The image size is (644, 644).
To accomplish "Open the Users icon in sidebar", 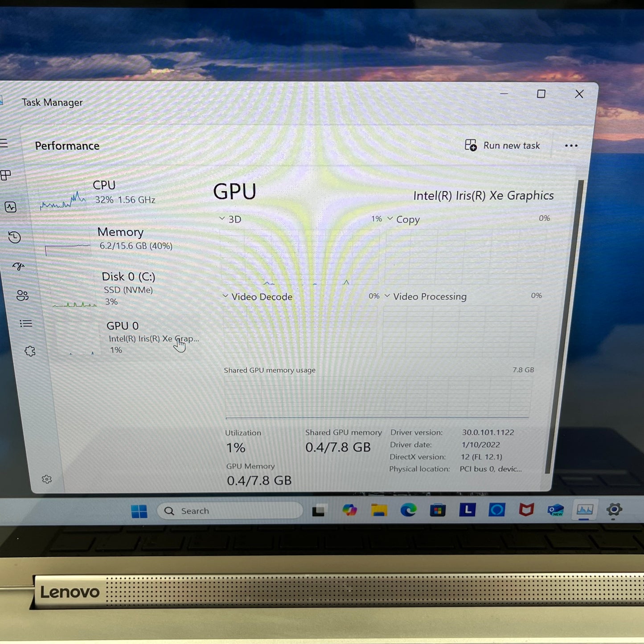I will pos(22,295).
